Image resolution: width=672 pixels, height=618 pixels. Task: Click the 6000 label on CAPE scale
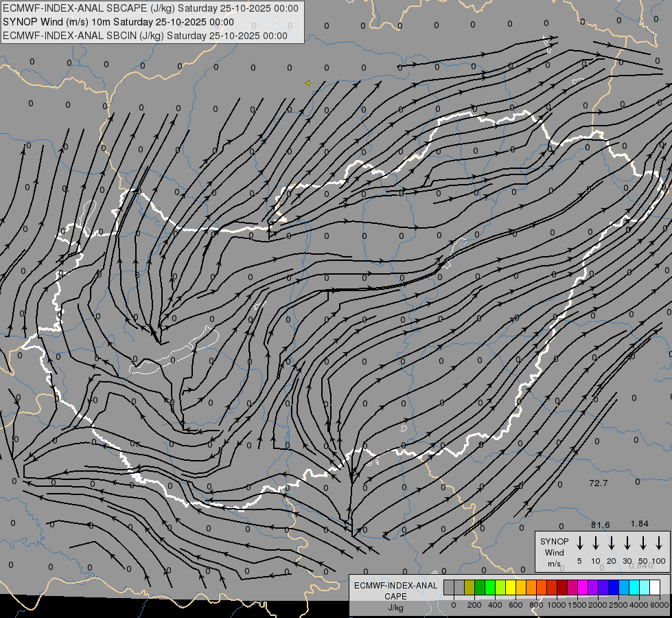tap(660, 605)
